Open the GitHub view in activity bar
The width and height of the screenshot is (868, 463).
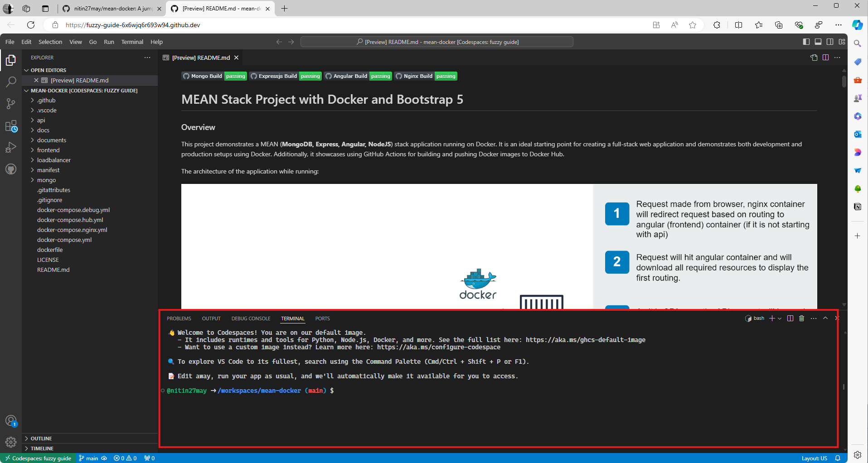pyautogui.click(x=11, y=169)
